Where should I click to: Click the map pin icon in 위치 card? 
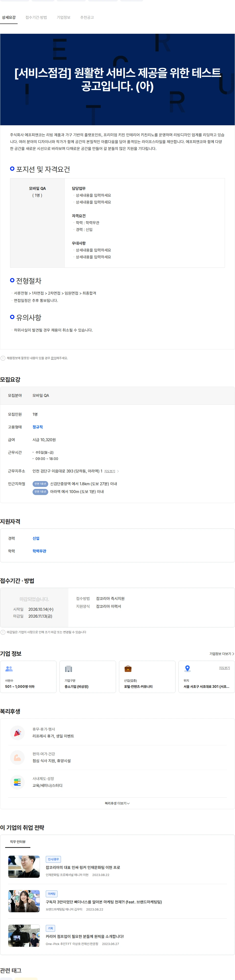click(188, 669)
